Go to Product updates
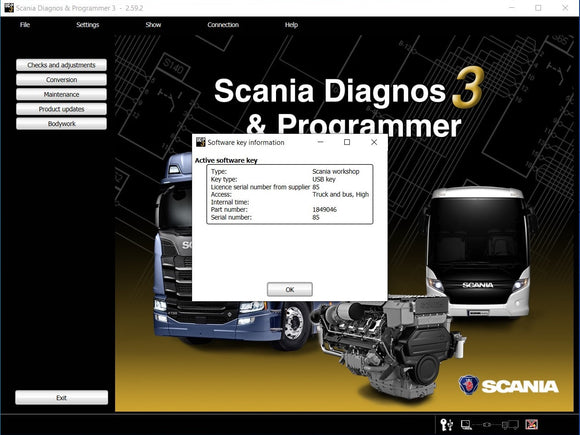Screen dimensions: 580x435 click(x=61, y=109)
